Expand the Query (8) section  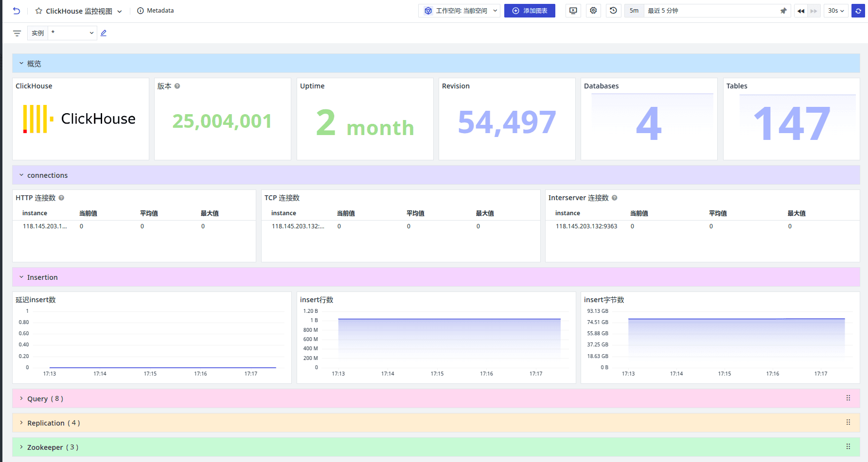(21, 399)
